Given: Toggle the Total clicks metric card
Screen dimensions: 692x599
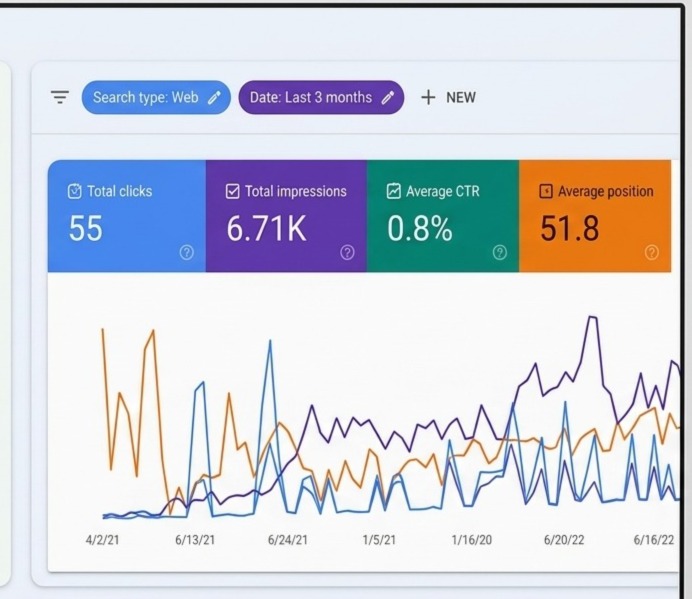Looking at the screenshot, I should [127, 216].
